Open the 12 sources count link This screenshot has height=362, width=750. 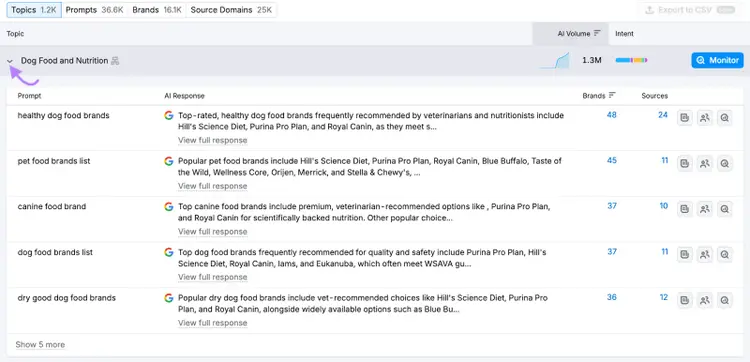[663, 297]
